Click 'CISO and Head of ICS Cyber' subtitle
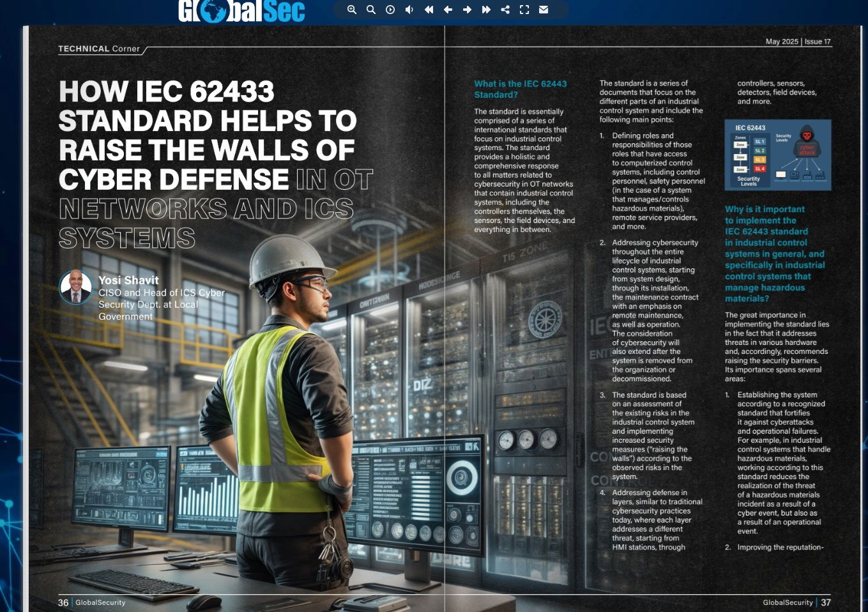 point(162,293)
